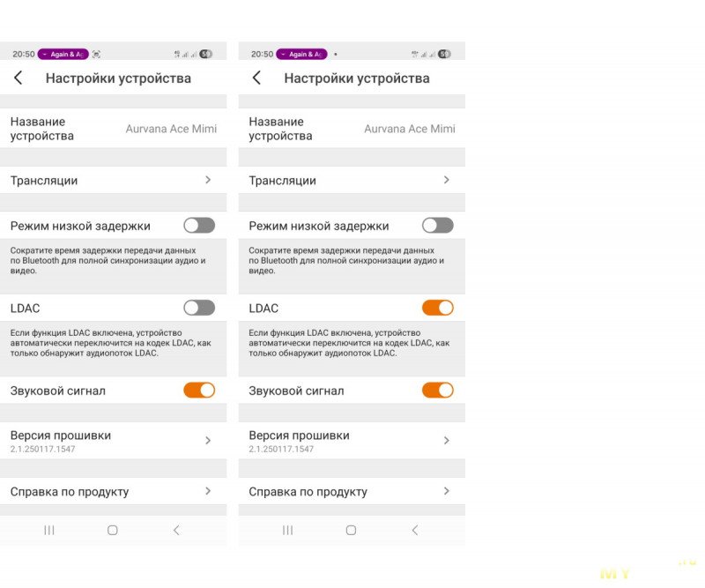This screenshot has height=588, width=705.
Task: Tap back arrow in left phone header
Action: click(18, 78)
